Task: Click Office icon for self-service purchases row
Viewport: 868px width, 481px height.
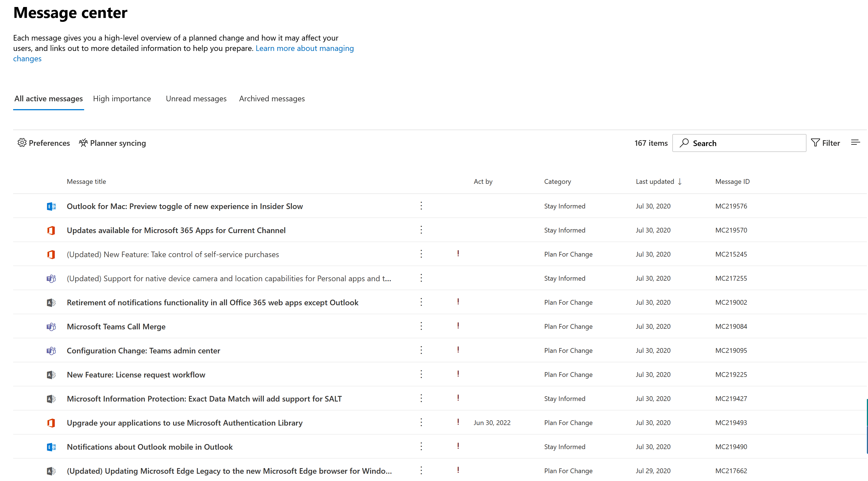Action: coord(51,255)
